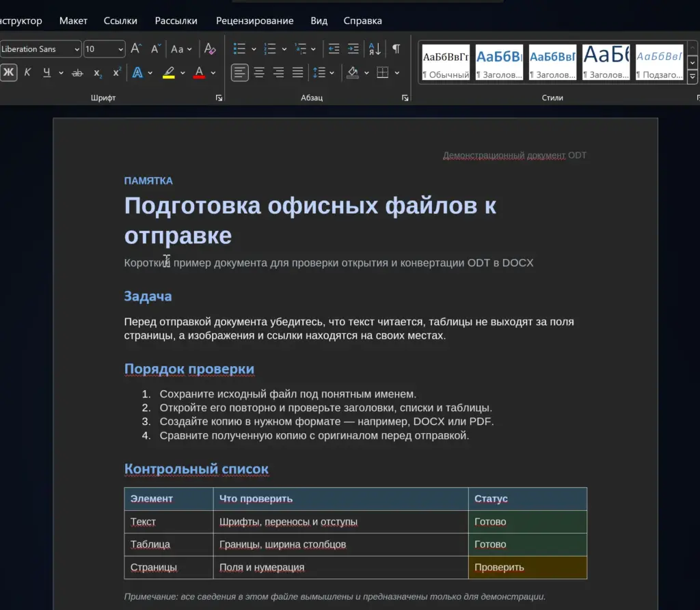Image resolution: width=700 pixels, height=610 pixels.
Task: Insert a numbered list
Action: point(269,48)
